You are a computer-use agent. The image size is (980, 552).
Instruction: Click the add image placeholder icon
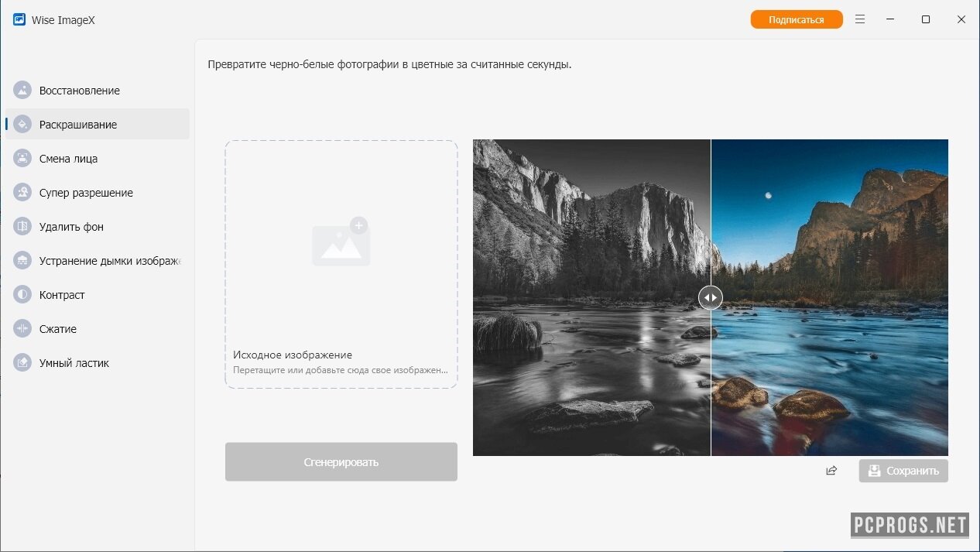click(341, 242)
